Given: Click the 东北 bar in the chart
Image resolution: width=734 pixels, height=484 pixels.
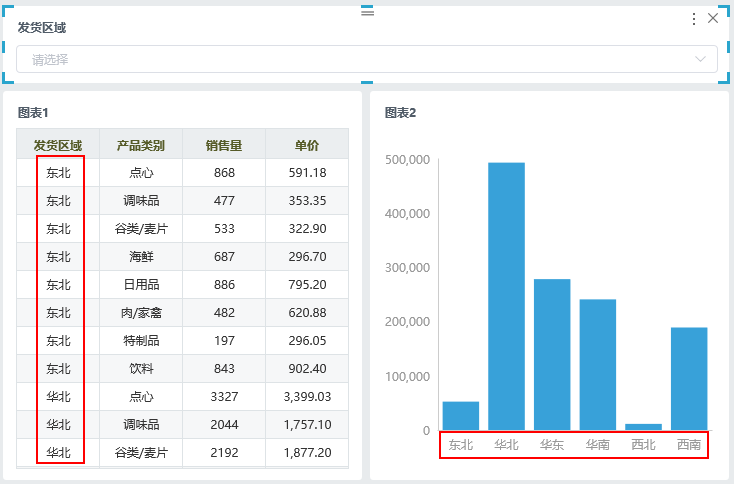Looking at the screenshot, I should point(461,416).
